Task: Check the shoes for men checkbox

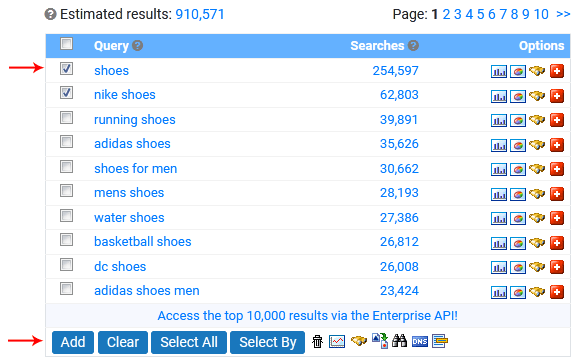Action: [x=67, y=166]
